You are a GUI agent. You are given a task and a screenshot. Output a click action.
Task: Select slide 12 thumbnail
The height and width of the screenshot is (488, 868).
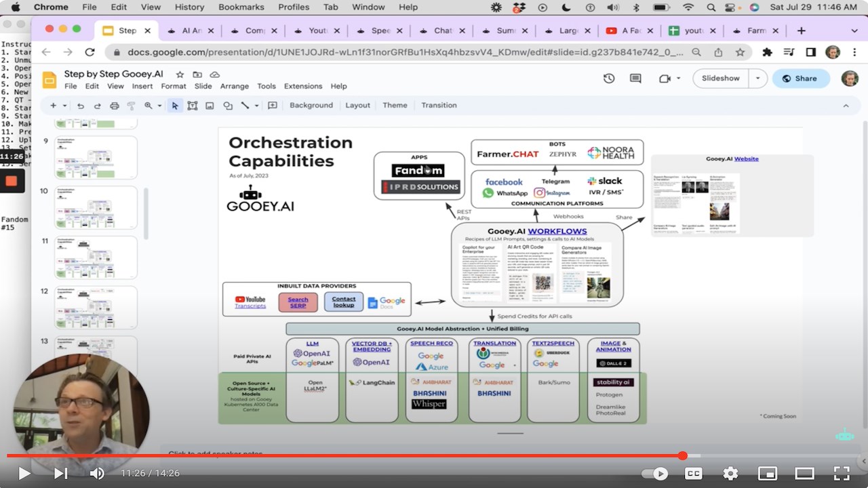[x=96, y=308]
